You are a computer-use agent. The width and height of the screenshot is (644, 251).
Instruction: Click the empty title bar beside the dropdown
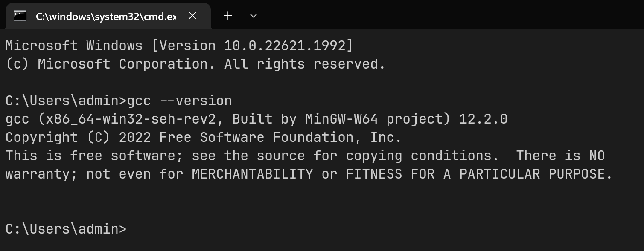452,15
